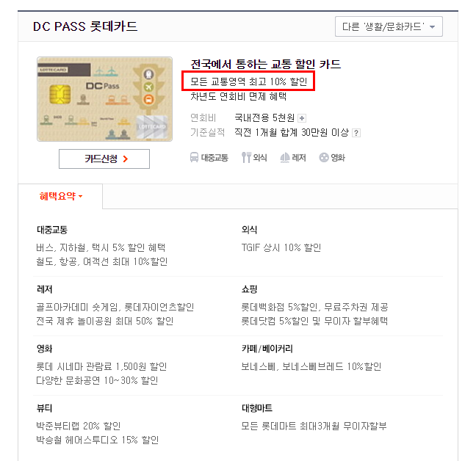Click the 롯데 시네마 관람료 1,500원 할인 line
The width and height of the screenshot is (476, 461).
101,367
